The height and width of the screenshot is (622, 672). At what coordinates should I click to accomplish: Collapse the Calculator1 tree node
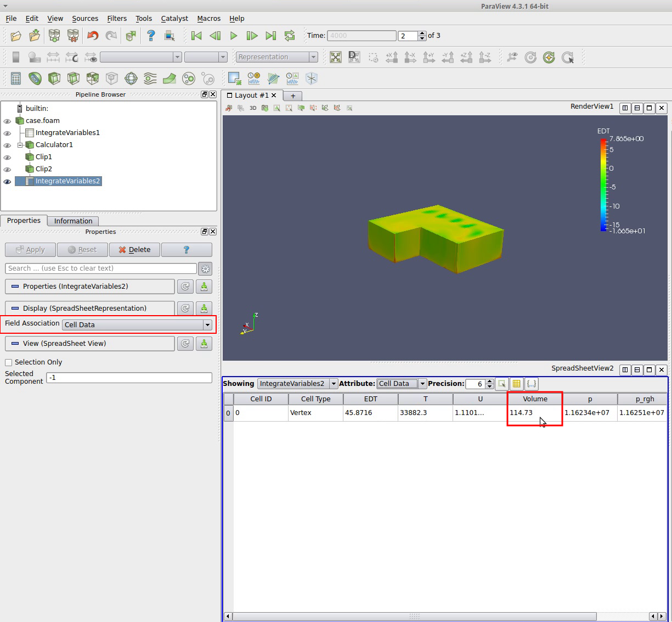click(20, 145)
